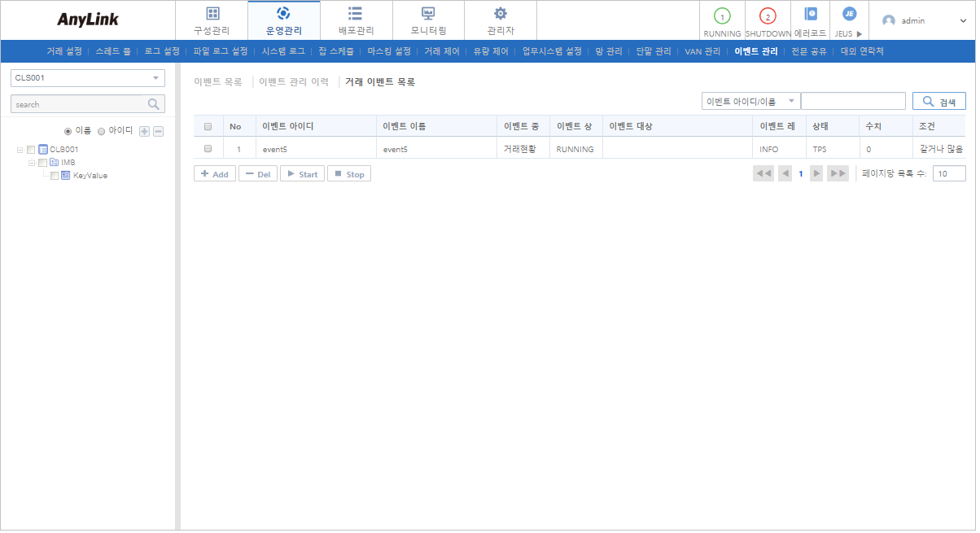980x533 pixels.
Task: Click the 검색 search button
Action: [x=938, y=102]
